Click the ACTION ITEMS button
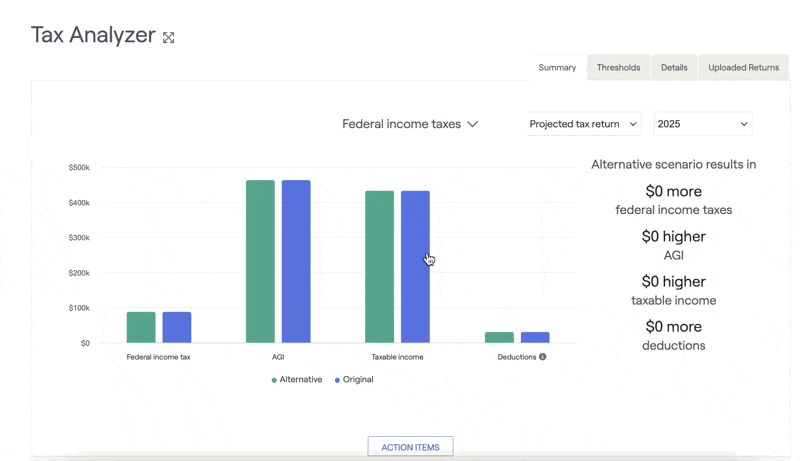Screen dimensions: 800x461 [x=410, y=447]
